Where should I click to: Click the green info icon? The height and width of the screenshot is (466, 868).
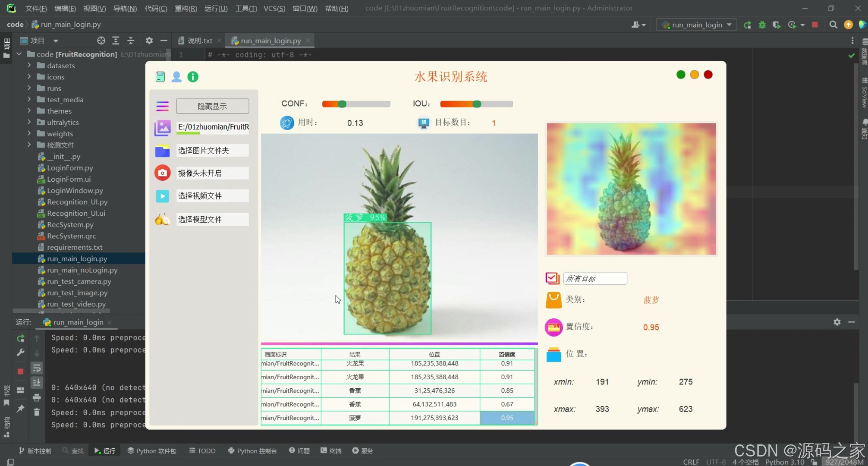click(x=193, y=77)
